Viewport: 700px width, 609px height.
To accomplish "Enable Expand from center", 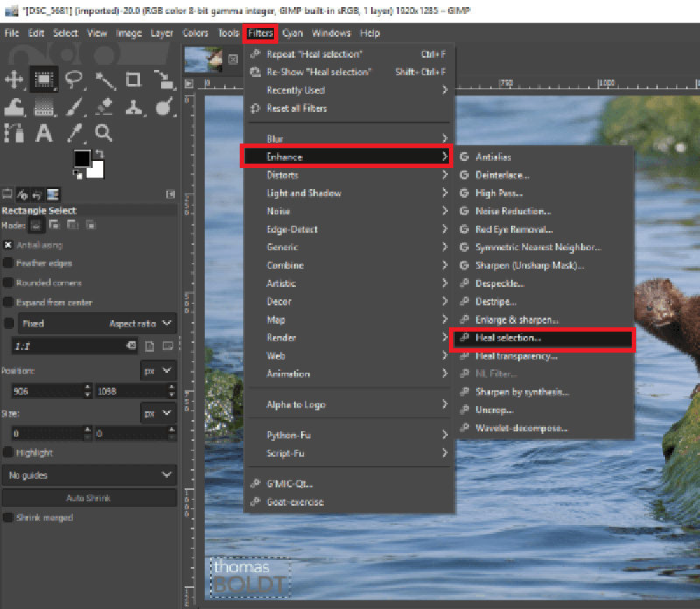I will point(7,303).
